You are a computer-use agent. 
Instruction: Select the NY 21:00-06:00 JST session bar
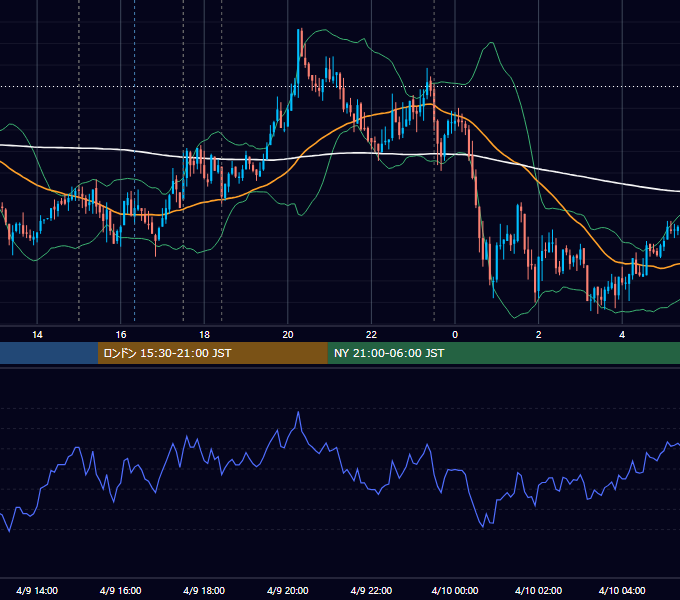pyautogui.click(x=503, y=353)
